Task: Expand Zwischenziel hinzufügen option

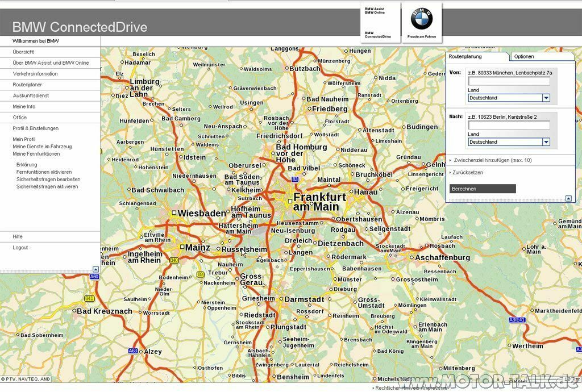Action: click(492, 160)
